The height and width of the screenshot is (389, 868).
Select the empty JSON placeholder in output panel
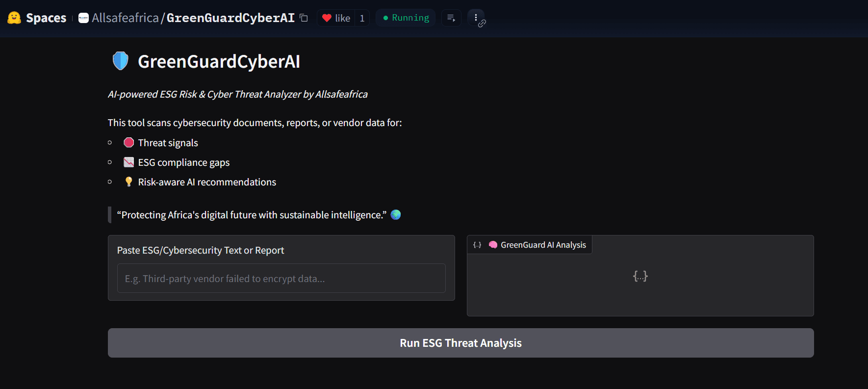[640, 276]
